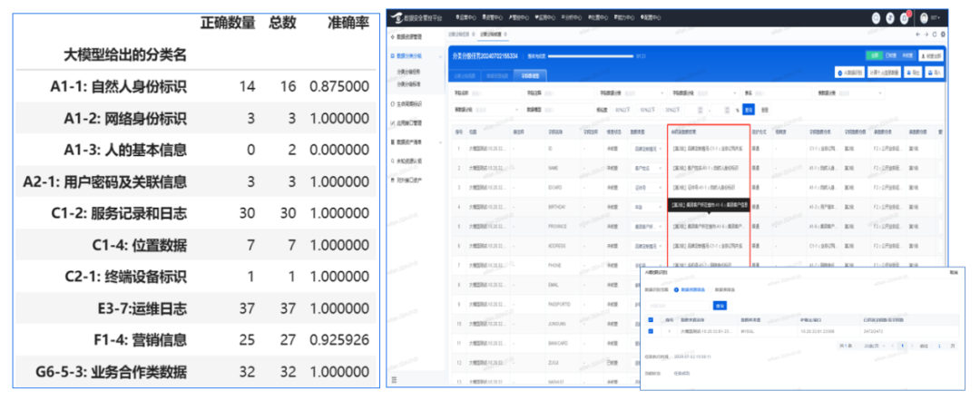Open the 分析中心 top navigation item
The width and height of the screenshot is (980, 400).
click(x=572, y=17)
